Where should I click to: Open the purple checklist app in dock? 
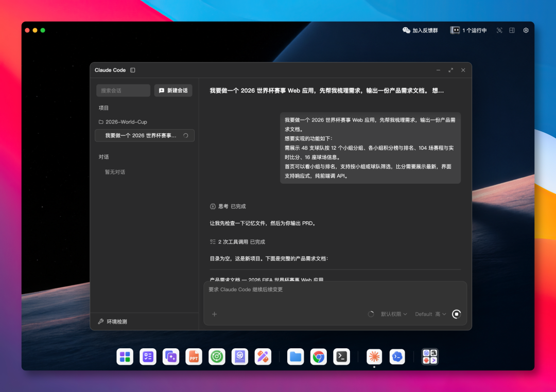coord(148,357)
